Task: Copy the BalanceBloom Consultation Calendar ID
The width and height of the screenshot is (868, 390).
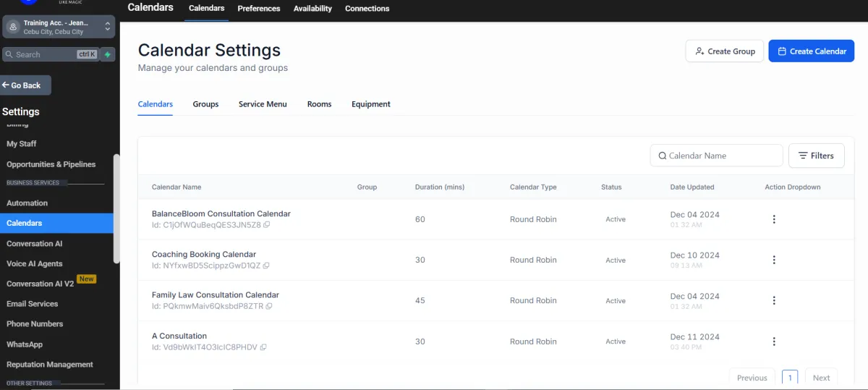Action: (x=267, y=225)
